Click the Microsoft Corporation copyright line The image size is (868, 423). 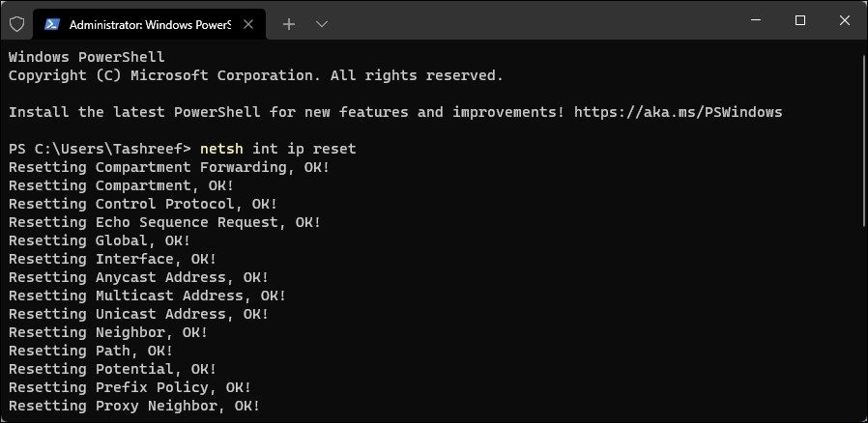point(255,75)
